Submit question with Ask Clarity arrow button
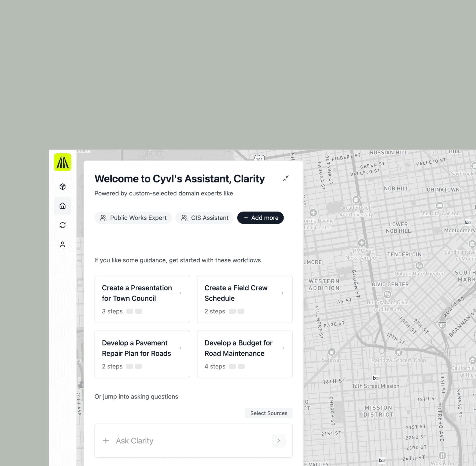The width and height of the screenshot is (476, 466). (279, 441)
